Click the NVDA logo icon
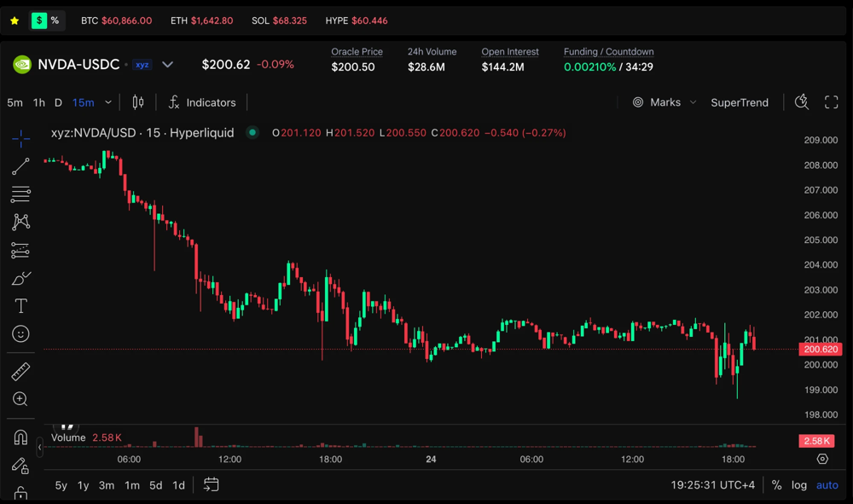Screen dimensions: 853x504 pyautogui.click(x=22, y=65)
